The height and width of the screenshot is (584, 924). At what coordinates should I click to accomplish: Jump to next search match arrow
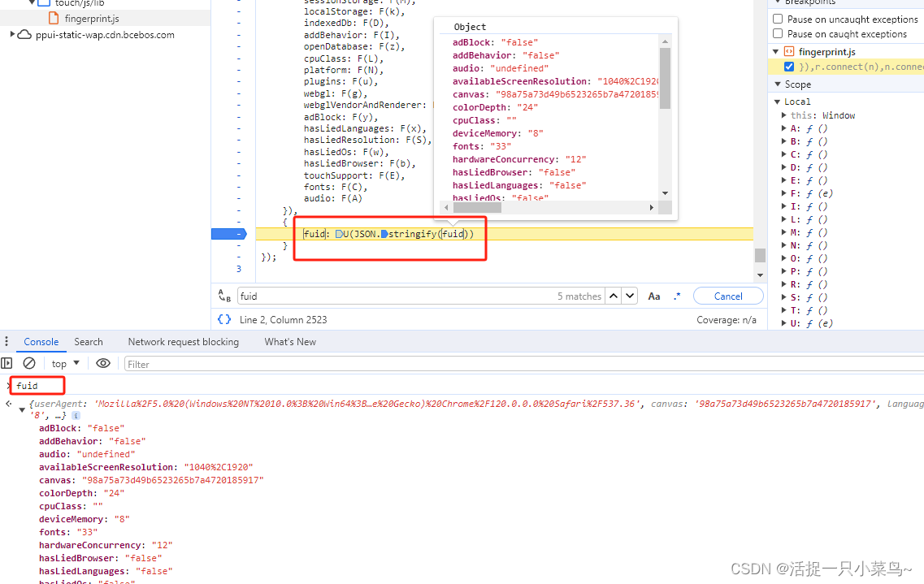630,296
